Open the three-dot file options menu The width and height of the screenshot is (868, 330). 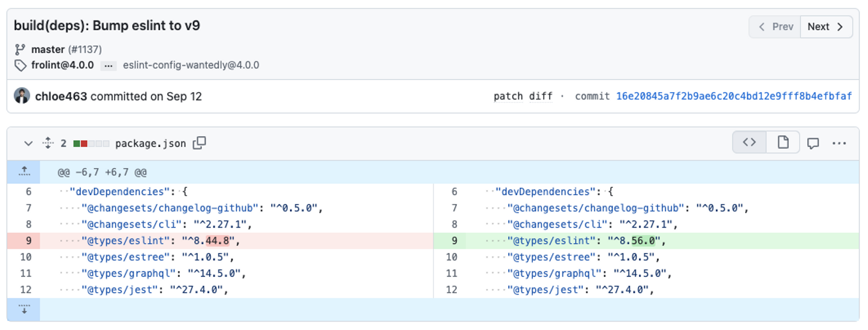(x=840, y=143)
